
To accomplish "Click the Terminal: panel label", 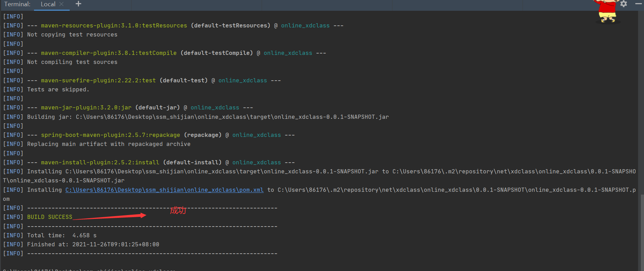I will [17, 4].
